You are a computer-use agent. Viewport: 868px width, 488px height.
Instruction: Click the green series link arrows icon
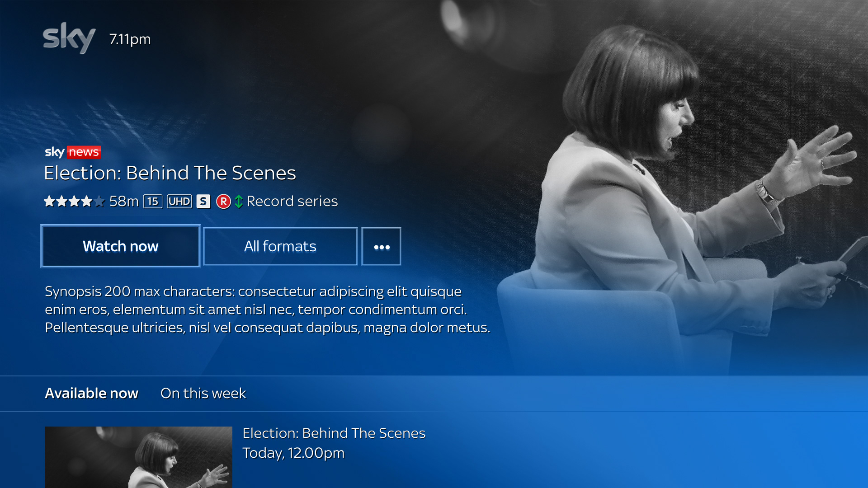tap(239, 202)
